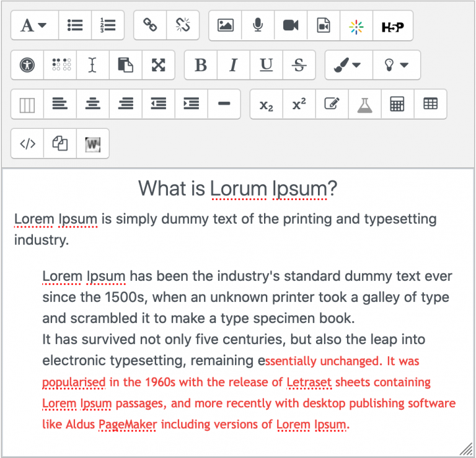
Task: Click the columns layout icon
Action: pyautogui.click(x=27, y=104)
